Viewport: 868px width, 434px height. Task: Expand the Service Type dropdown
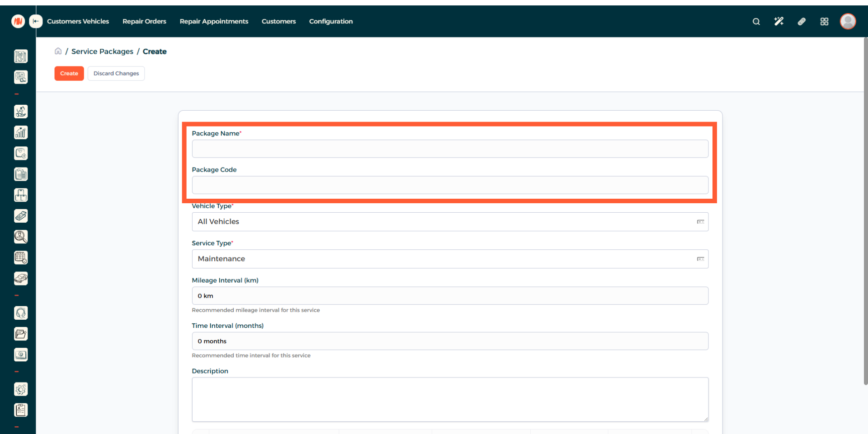(450, 259)
